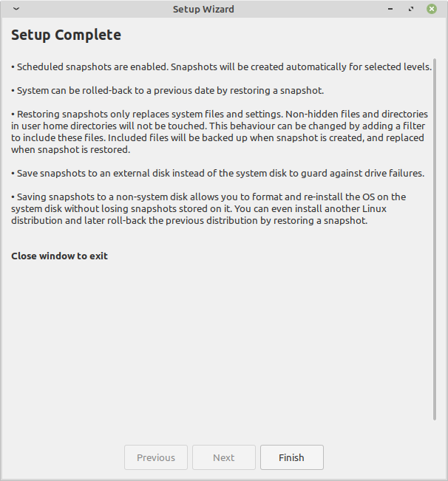Click 'distribution and later roll-back' final line
The image size is (448, 481).
click(189, 221)
